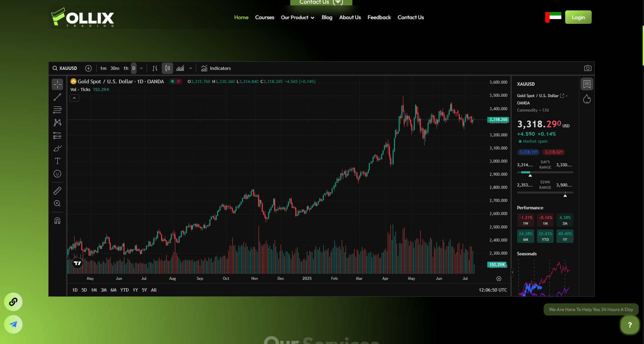Open the time interval dropdown arrow

(x=141, y=68)
